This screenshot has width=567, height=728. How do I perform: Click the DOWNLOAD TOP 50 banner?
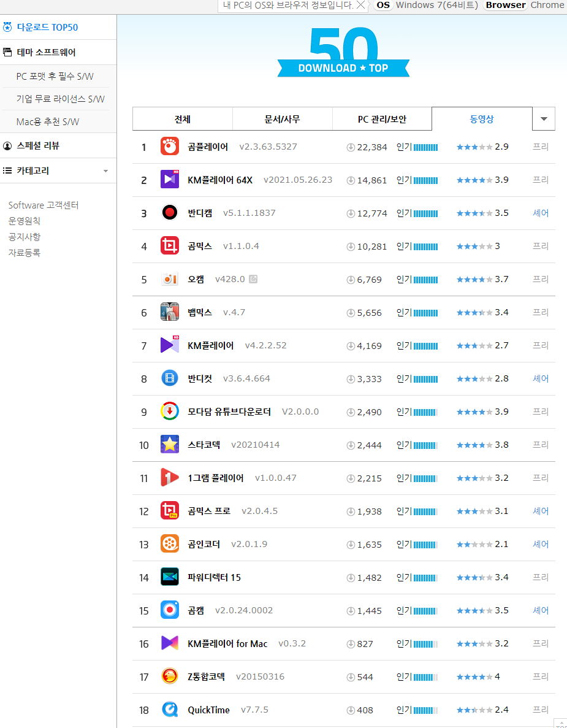coord(343,52)
